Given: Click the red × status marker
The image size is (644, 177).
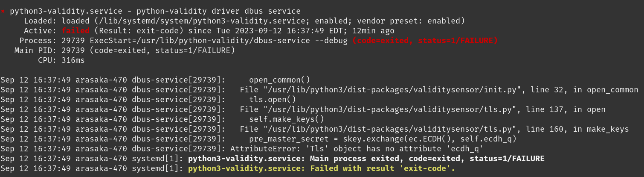Looking at the screenshot, I should pos(3,11).
